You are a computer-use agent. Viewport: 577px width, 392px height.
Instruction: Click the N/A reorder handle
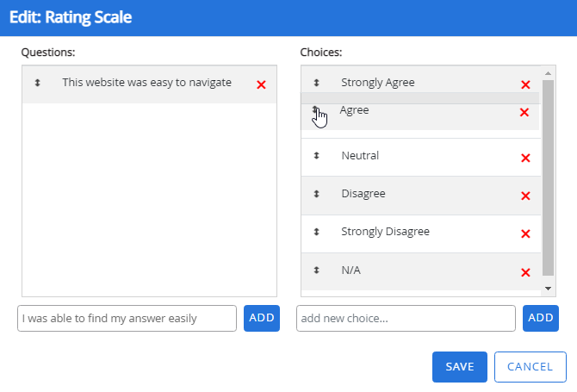317,271
